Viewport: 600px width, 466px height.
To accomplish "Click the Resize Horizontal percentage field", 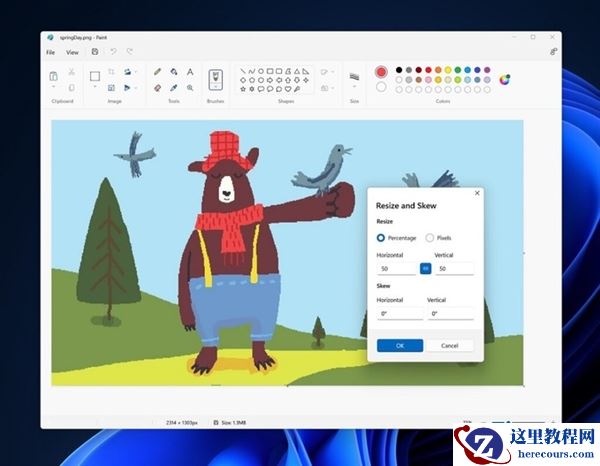I will coord(397,268).
